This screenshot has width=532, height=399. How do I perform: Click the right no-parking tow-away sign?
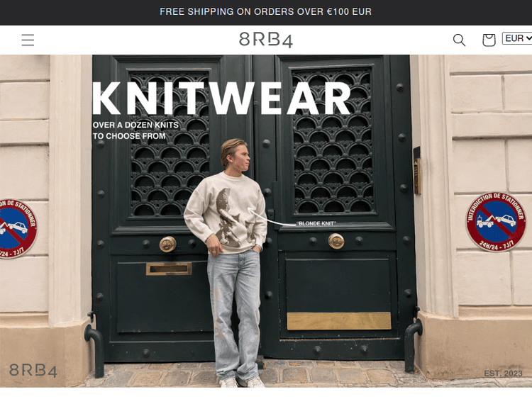496,222
